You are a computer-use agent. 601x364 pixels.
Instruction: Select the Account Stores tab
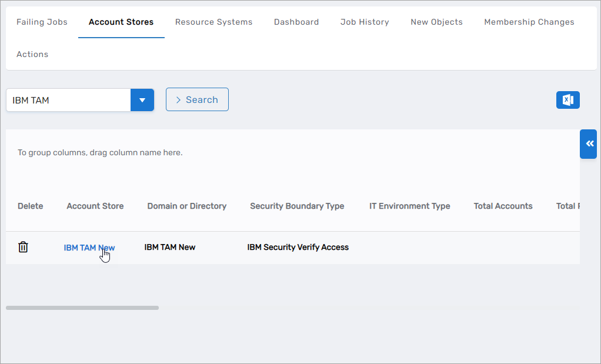pyautogui.click(x=121, y=22)
